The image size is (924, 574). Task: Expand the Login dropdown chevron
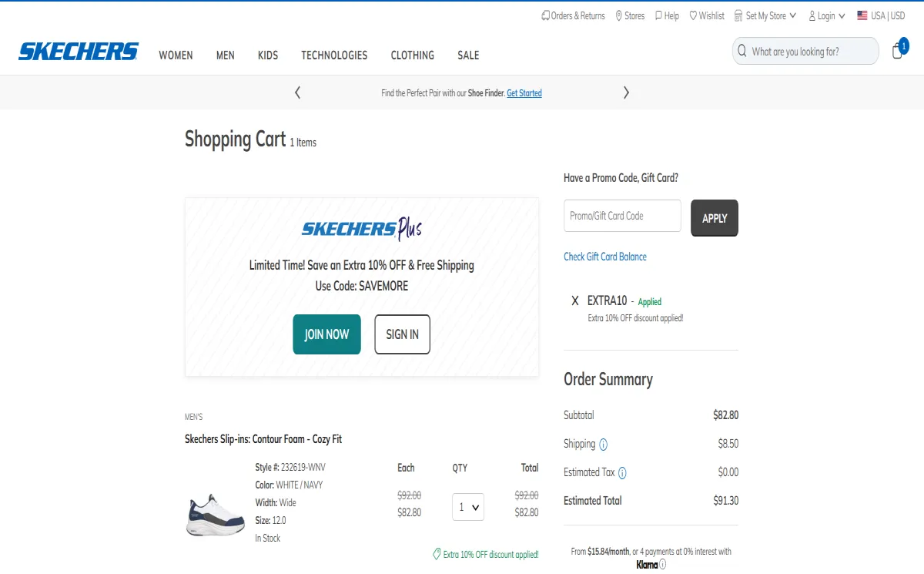[x=839, y=15]
